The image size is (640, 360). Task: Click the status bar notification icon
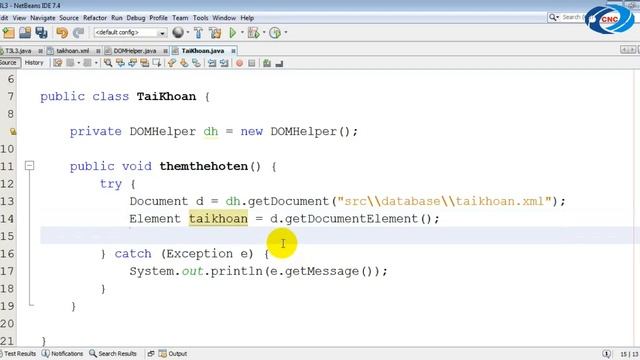point(607,354)
